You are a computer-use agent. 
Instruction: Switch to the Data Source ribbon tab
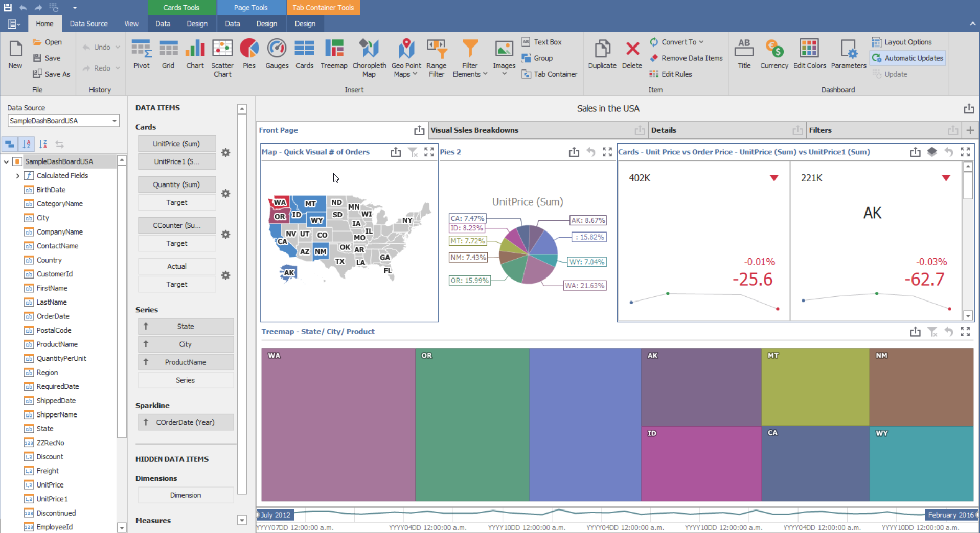pyautogui.click(x=88, y=24)
